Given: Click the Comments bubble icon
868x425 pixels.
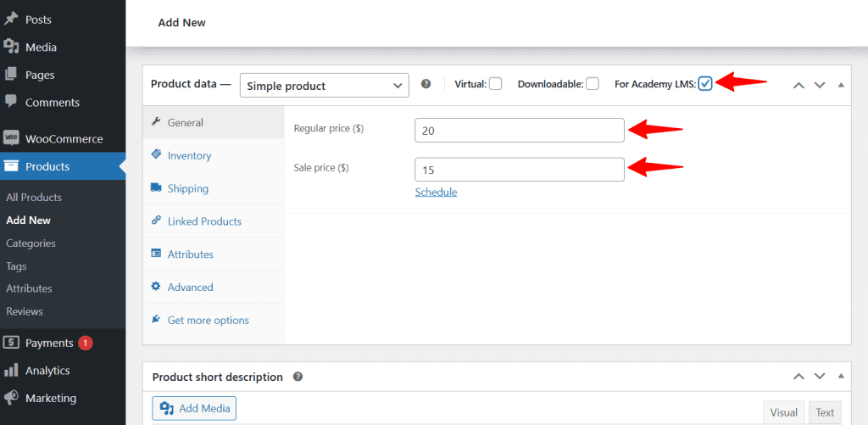Looking at the screenshot, I should click(12, 102).
